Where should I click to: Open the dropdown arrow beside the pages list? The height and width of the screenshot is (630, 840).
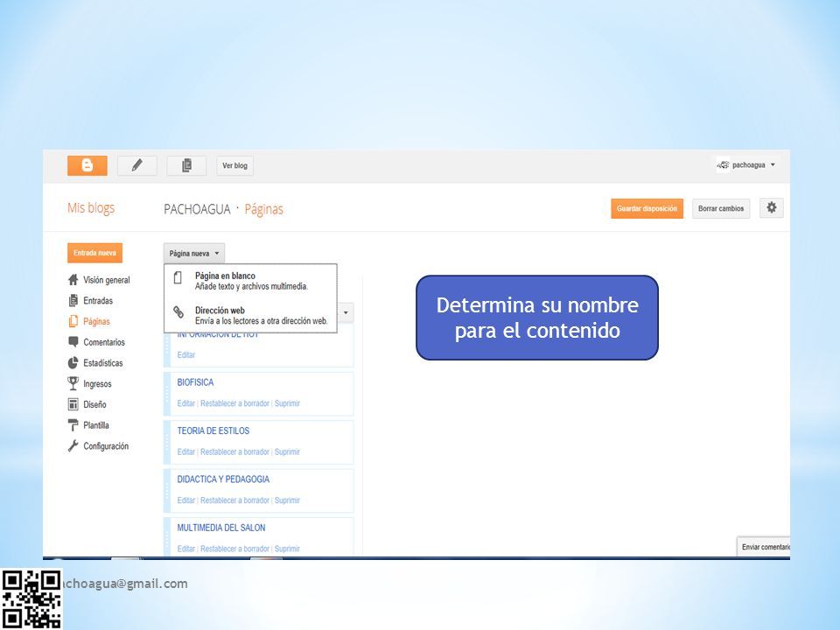coord(346,312)
